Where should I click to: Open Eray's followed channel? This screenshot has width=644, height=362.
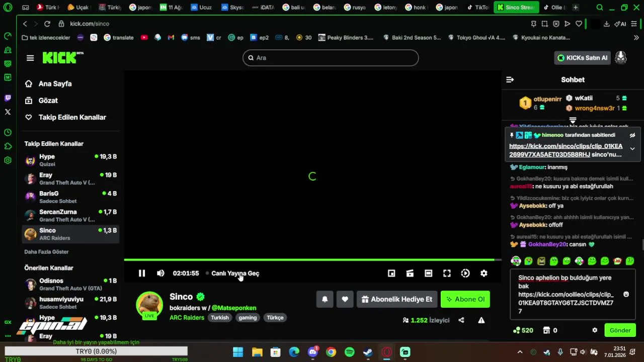click(x=71, y=178)
